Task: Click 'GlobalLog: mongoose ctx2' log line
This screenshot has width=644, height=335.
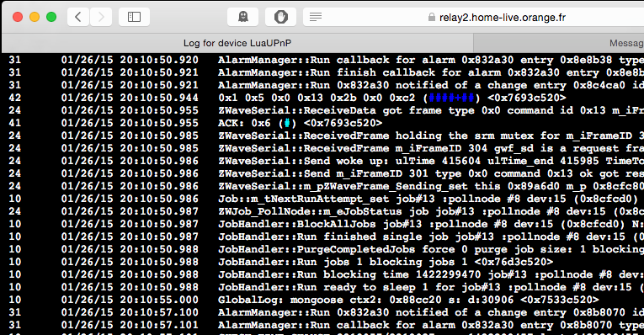Action: (408, 300)
